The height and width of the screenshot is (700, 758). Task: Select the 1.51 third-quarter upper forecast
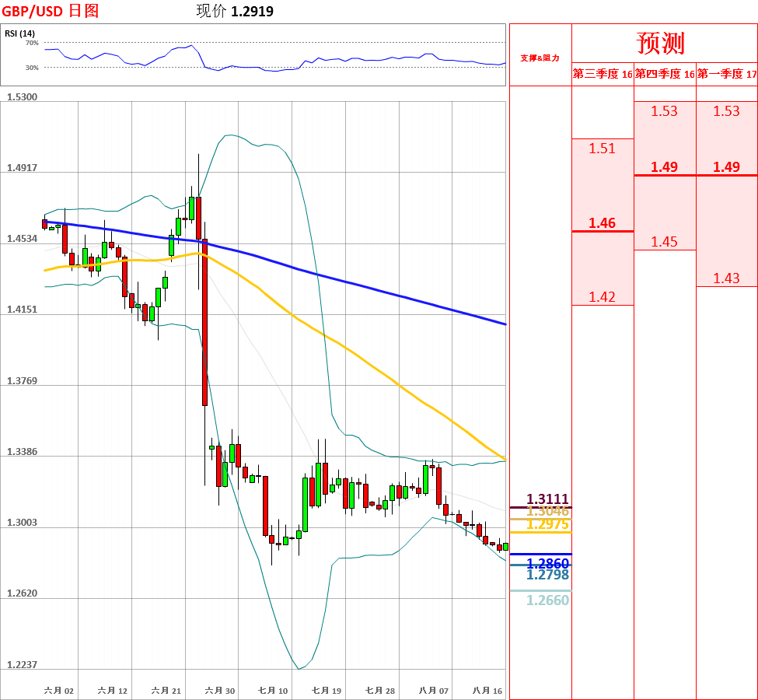pos(602,149)
